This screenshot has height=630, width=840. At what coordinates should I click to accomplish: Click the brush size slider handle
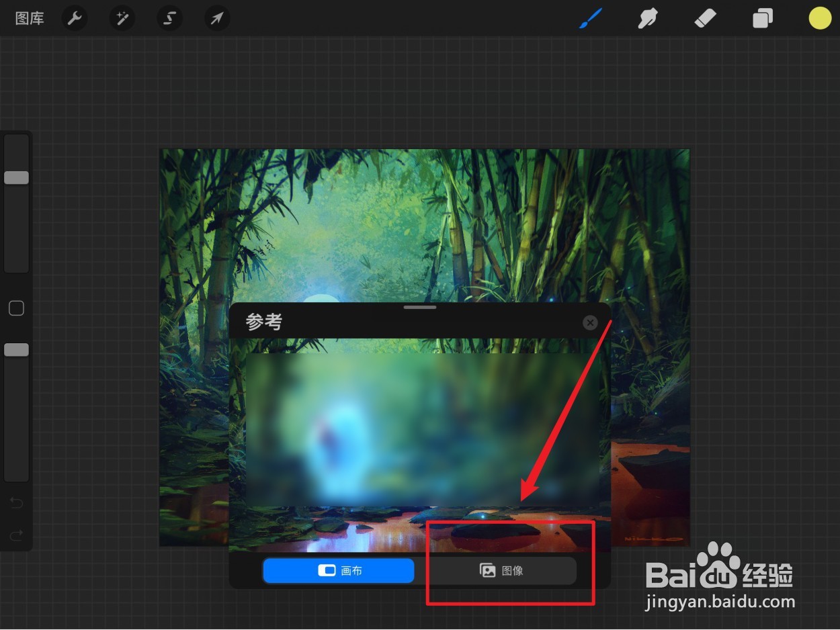pyautogui.click(x=16, y=177)
